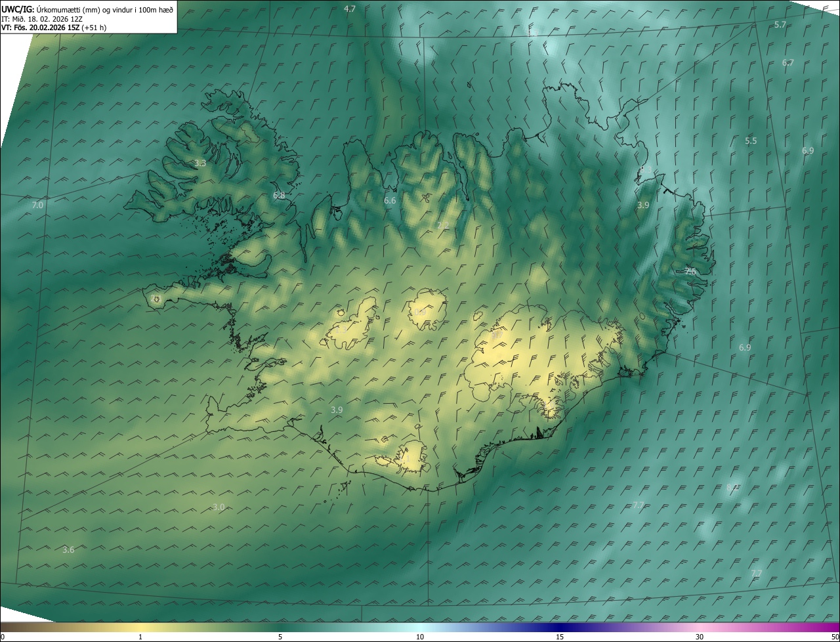Select the 6.8 value label
This screenshot has height=642, width=840.
(279, 195)
